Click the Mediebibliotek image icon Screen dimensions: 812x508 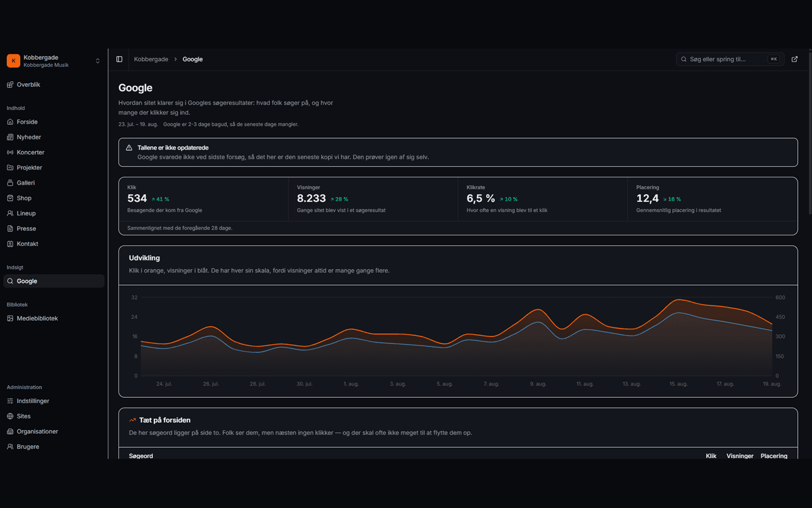(10, 318)
